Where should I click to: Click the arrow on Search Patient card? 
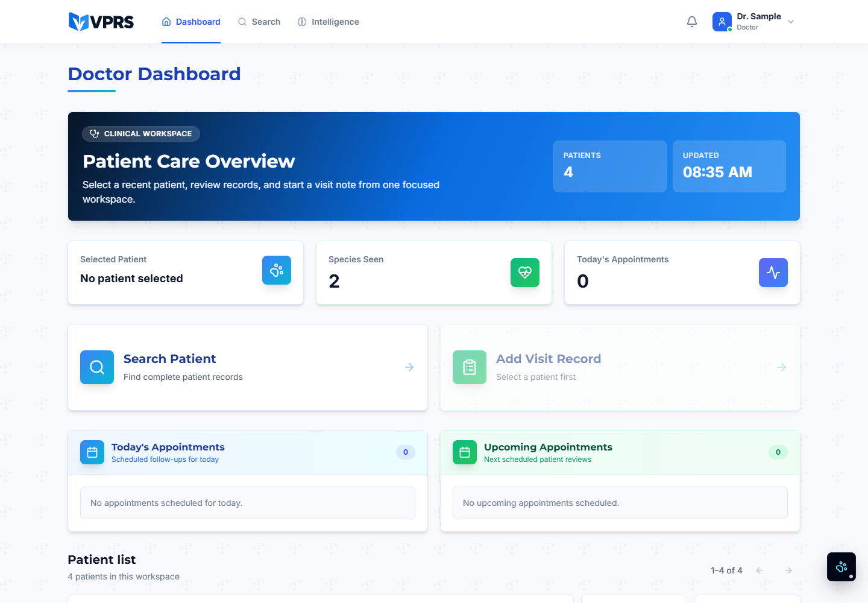[x=409, y=367]
